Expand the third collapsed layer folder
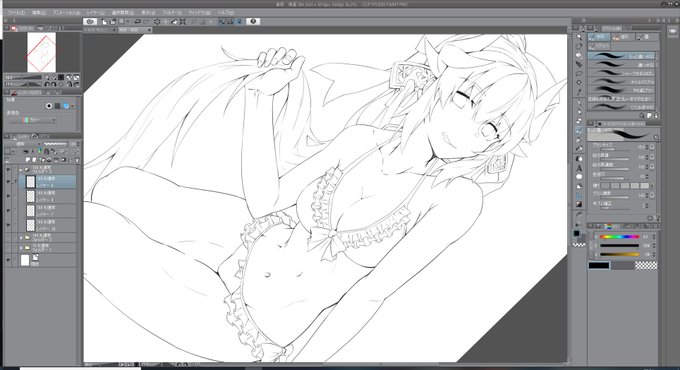The image size is (680, 370). pos(21,248)
